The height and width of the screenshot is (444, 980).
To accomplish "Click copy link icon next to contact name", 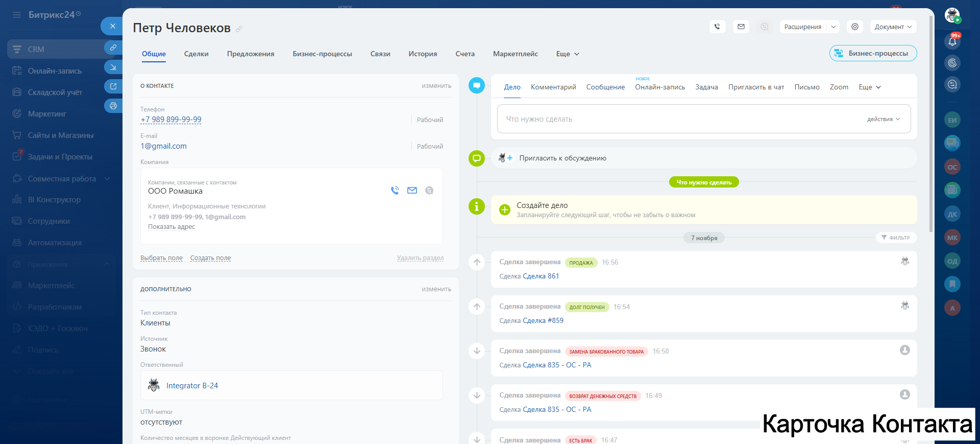I will (x=239, y=29).
